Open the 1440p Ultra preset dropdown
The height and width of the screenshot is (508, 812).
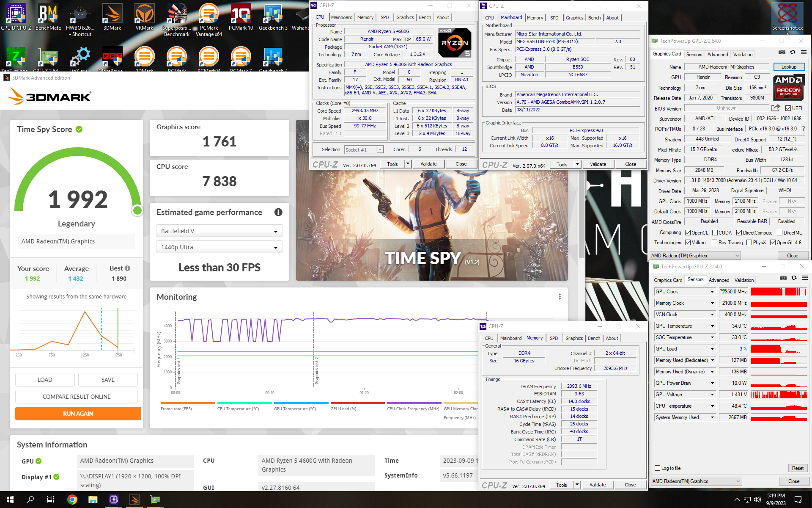pyautogui.click(x=219, y=247)
